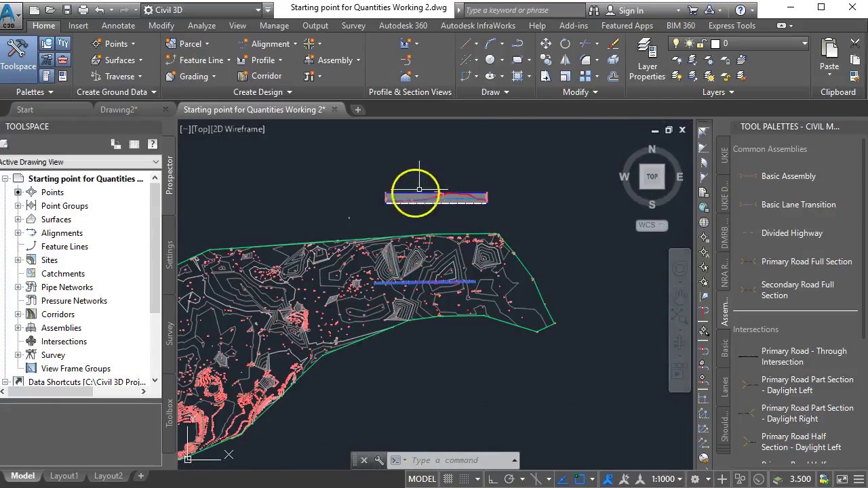Click the binoculars search icon
868x488 pixels.
(594, 10)
